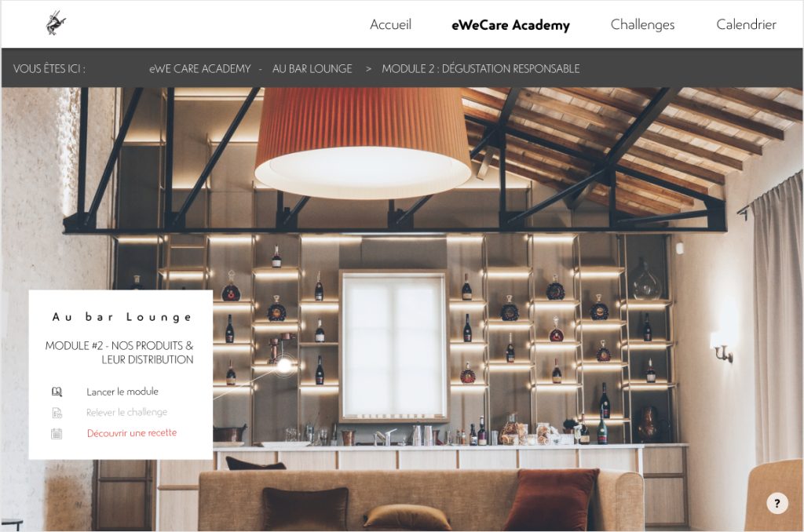Screen dimensions: 804x532
Task: Go to the Challenges menu item
Action: pyautogui.click(x=642, y=24)
